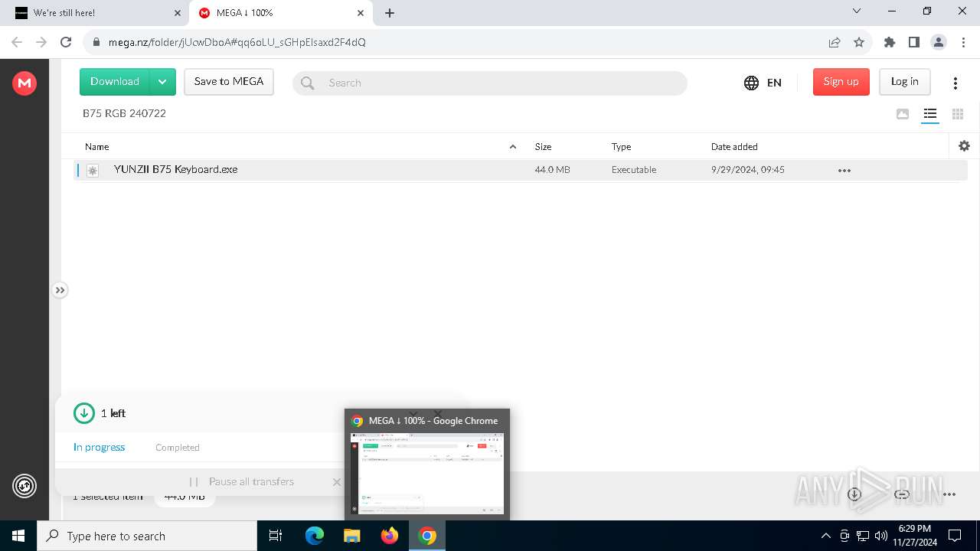The width and height of the screenshot is (980, 551).
Task: Click the Chrome taskbar icon
Action: pyautogui.click(x=427, y=536)
